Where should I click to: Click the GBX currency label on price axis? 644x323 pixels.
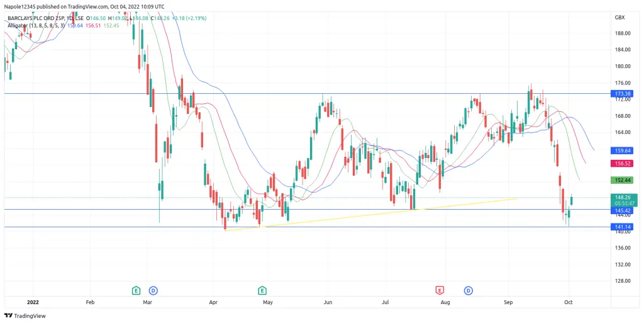coord(619,18)
